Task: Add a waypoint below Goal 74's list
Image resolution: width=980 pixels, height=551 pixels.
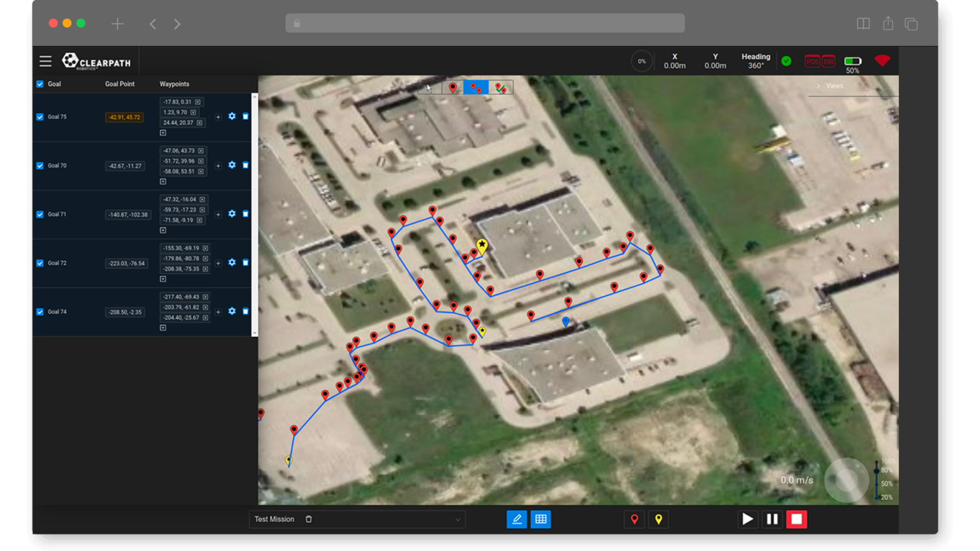Action: [163, 328]
